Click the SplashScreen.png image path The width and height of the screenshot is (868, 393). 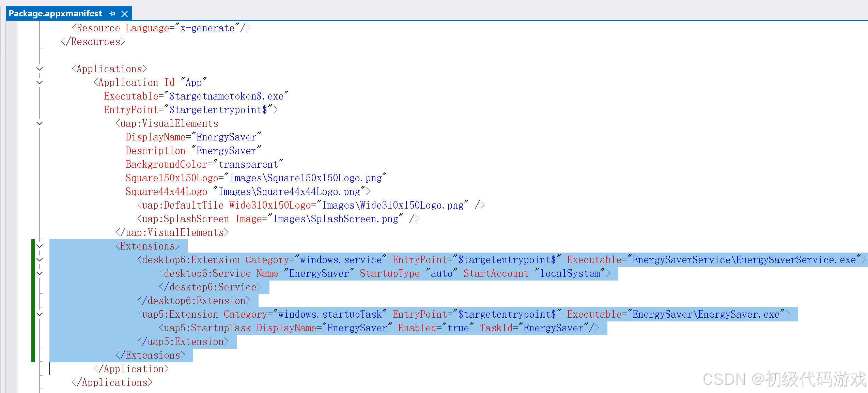336,219
